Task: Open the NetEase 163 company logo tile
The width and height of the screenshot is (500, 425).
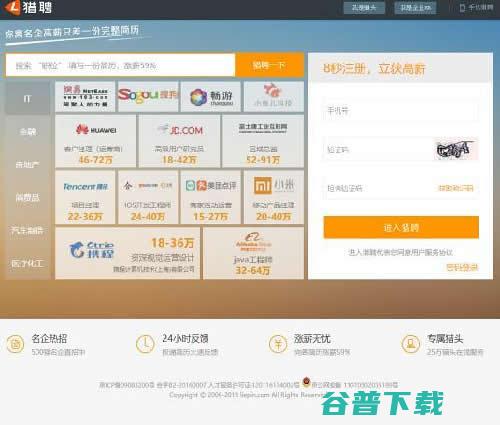Action: (x=85, y=96)
